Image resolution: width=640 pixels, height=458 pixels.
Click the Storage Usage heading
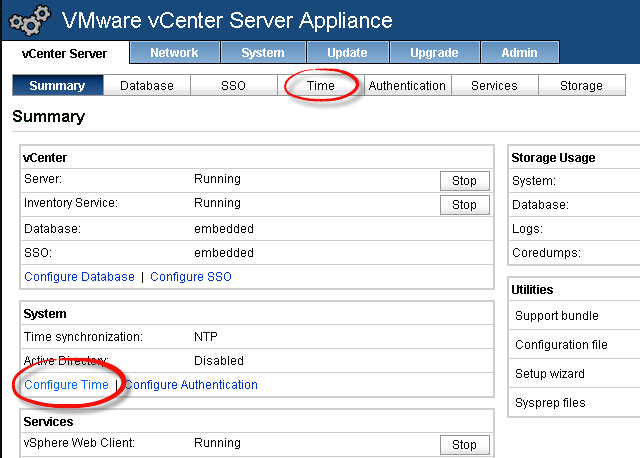pyautogui.click(x=553, y=158)
